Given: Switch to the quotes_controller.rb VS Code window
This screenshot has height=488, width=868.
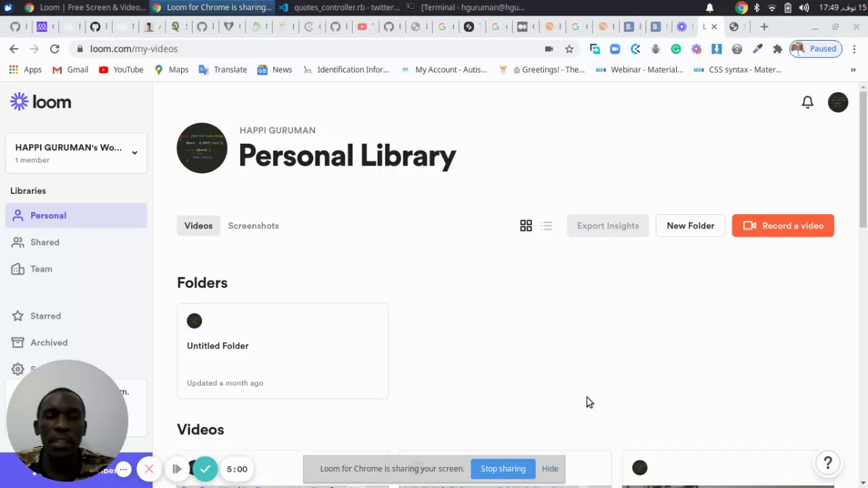Looking at the screenshot, I should (339, 7).
